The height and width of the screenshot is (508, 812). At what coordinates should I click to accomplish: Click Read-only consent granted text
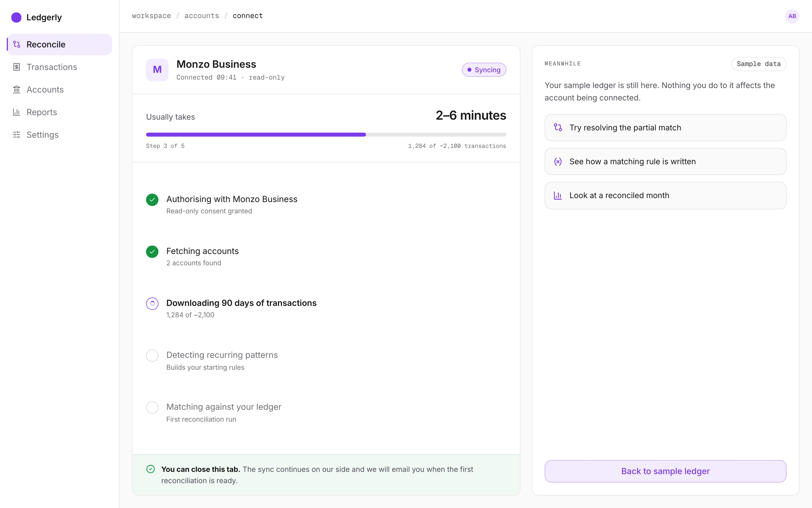[x=209, y=211]
